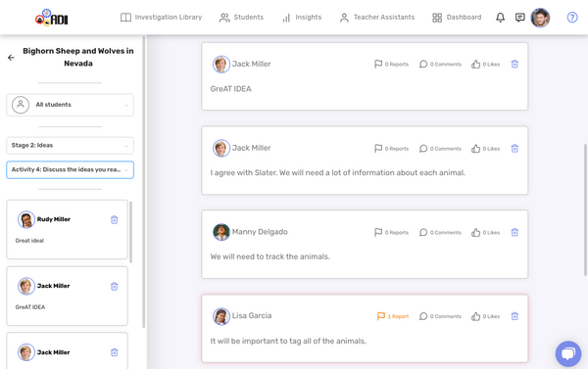The width and height of the screenshot is (588, 369).
Task: Open the messages icon in top bar
Action: (519, 18)
